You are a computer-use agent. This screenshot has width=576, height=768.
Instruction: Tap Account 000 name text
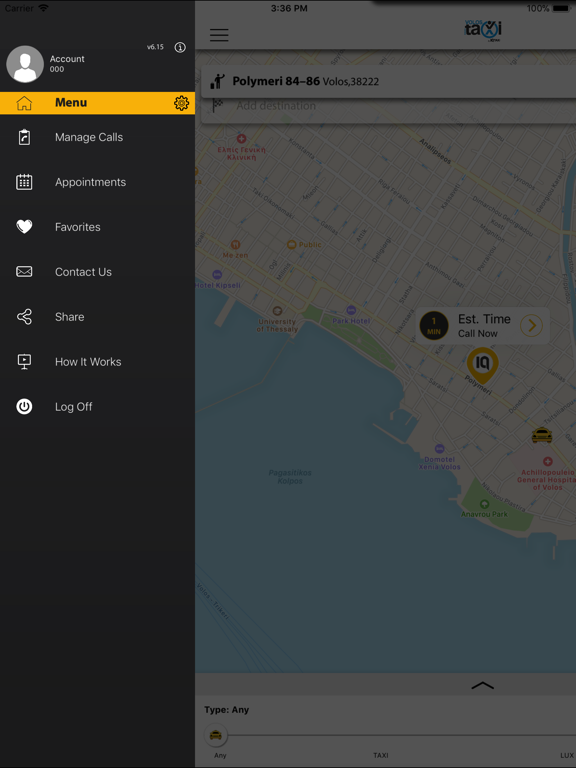point(67,64)
